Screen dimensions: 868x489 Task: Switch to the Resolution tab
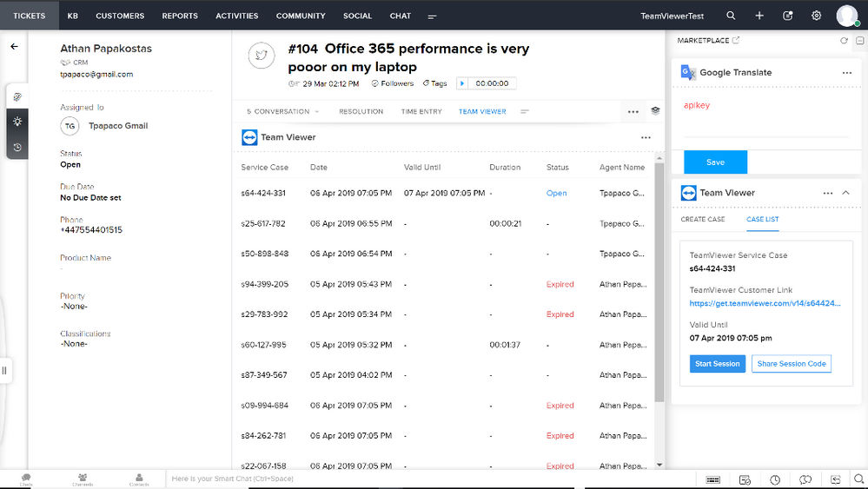pyautogui.click(x=361, y=111)
